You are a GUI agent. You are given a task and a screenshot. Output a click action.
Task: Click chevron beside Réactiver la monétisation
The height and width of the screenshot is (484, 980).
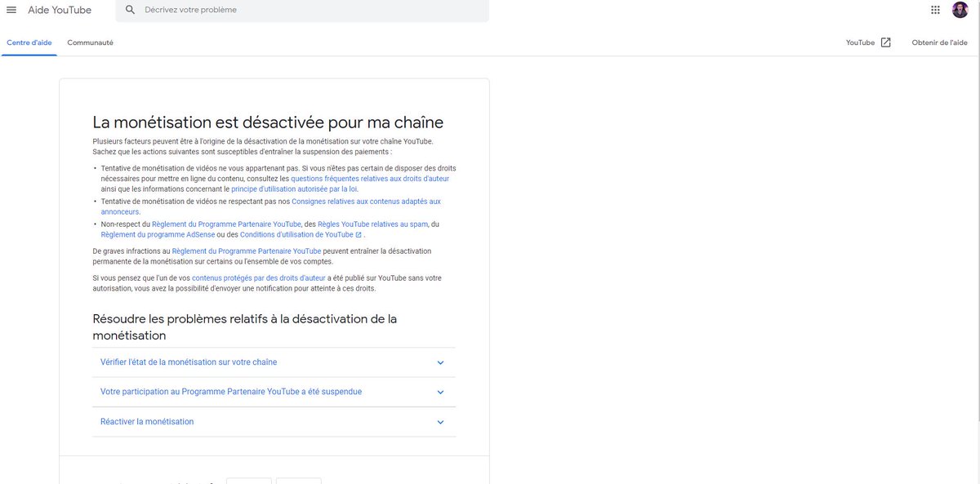pyautogui.click(x=440, y=422)
